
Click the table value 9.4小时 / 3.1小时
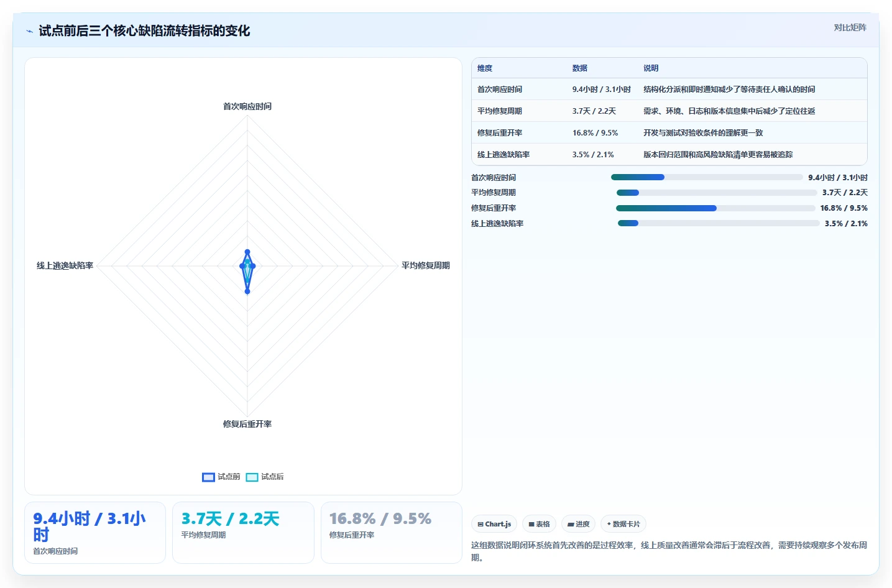pos(602,90)
